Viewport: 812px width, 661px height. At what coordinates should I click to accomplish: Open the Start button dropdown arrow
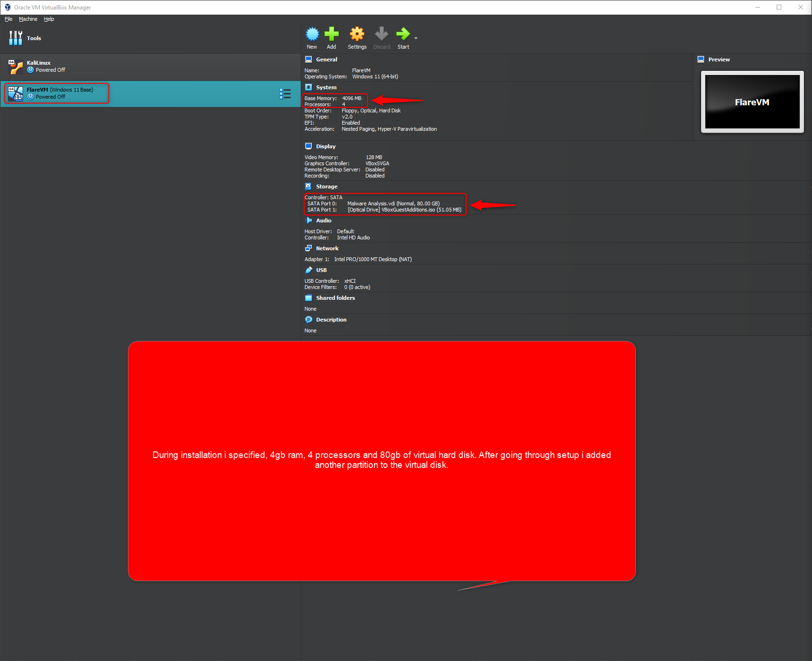pos(415,39)
